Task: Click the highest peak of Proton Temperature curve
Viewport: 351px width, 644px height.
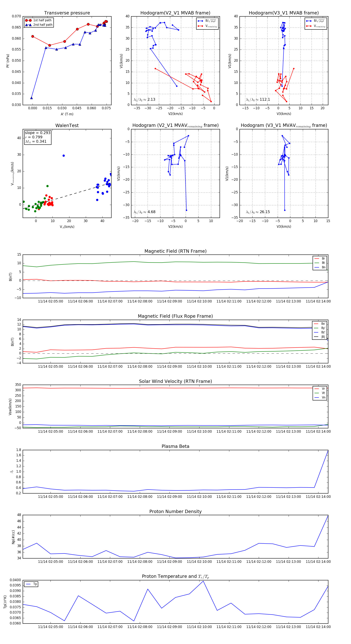Action: tap(203, 581)
